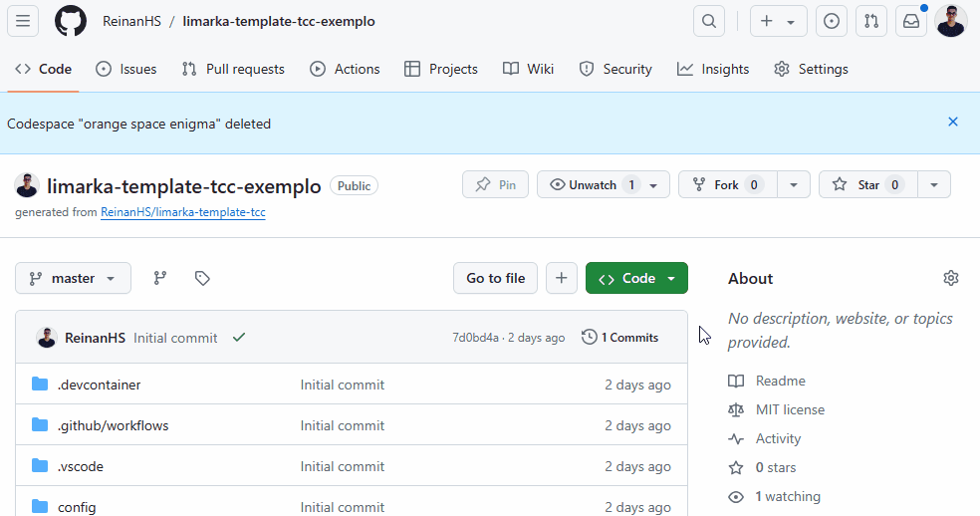Click the add file plus button
The width and height of the screenshot is (980, 516).
(562, 278)
